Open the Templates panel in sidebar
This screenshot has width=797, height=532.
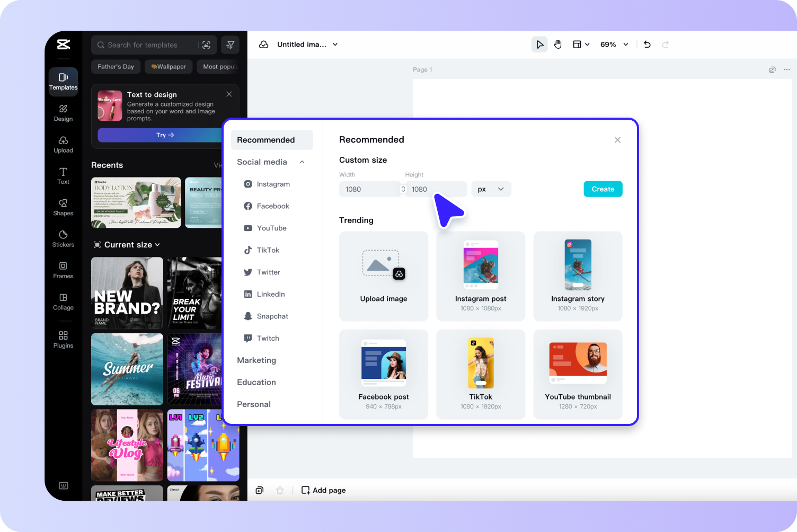[x=63, y=82]
